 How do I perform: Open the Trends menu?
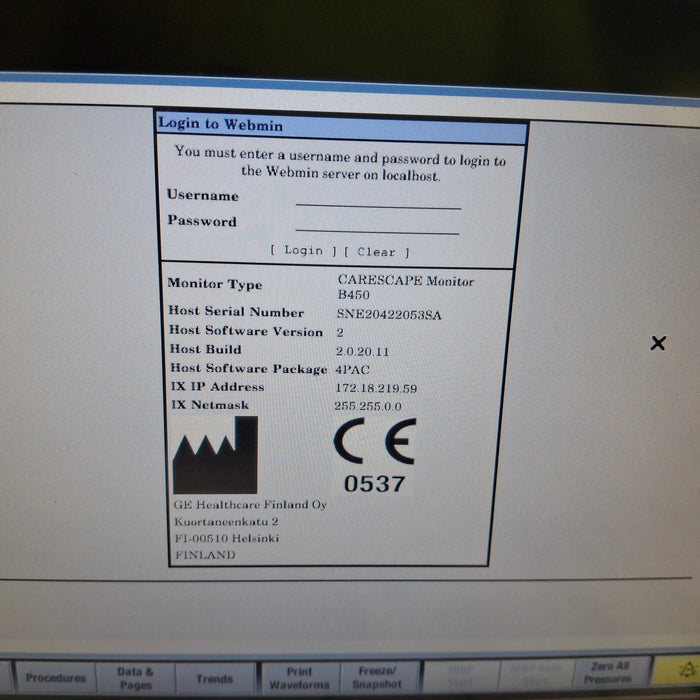(x=215, y=679)
